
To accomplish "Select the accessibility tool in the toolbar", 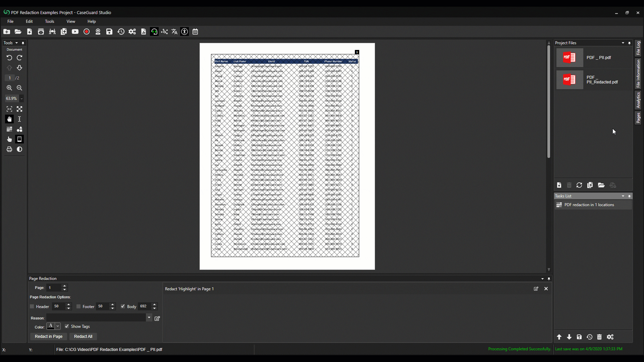I will point(184,32).
